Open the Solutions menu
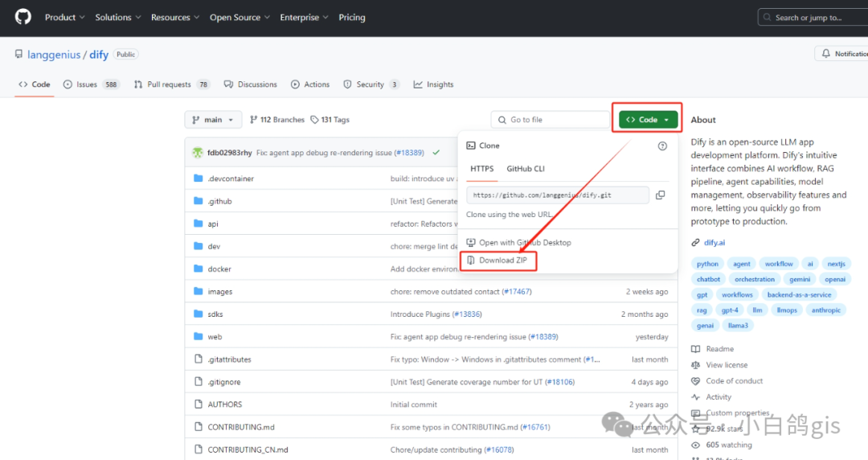The image size is (868, 460). coord(118,17)
